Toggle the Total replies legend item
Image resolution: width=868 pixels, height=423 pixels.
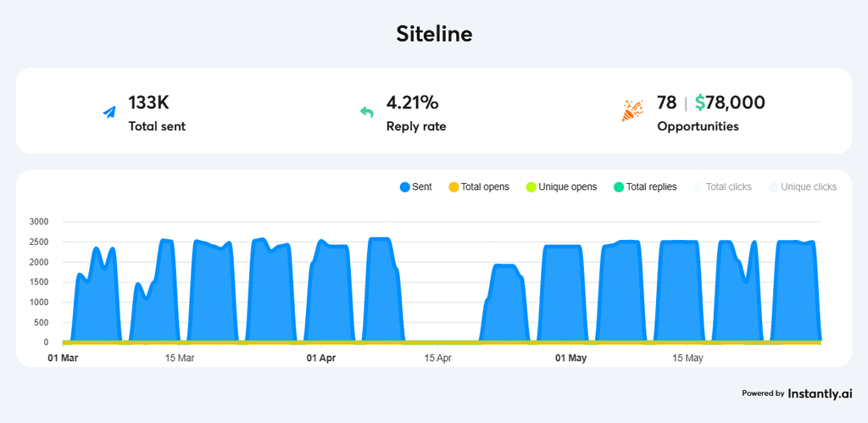click(645, 187)
